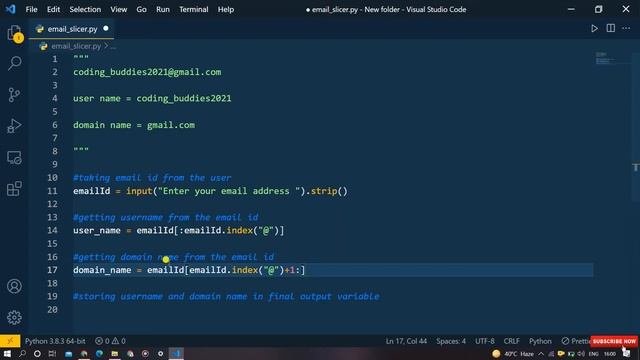
Task: Show errors and warnings count in status bar
Action: click(110, 341)
